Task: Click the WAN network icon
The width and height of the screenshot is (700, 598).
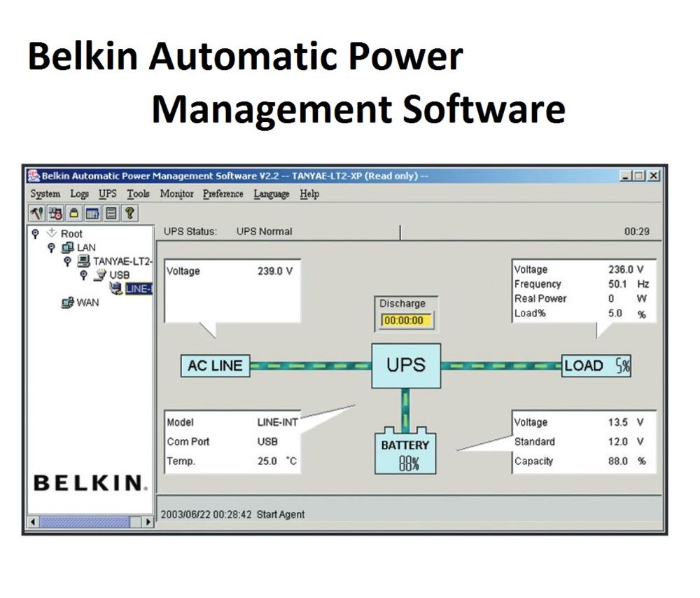Action: tap(67, 303)
